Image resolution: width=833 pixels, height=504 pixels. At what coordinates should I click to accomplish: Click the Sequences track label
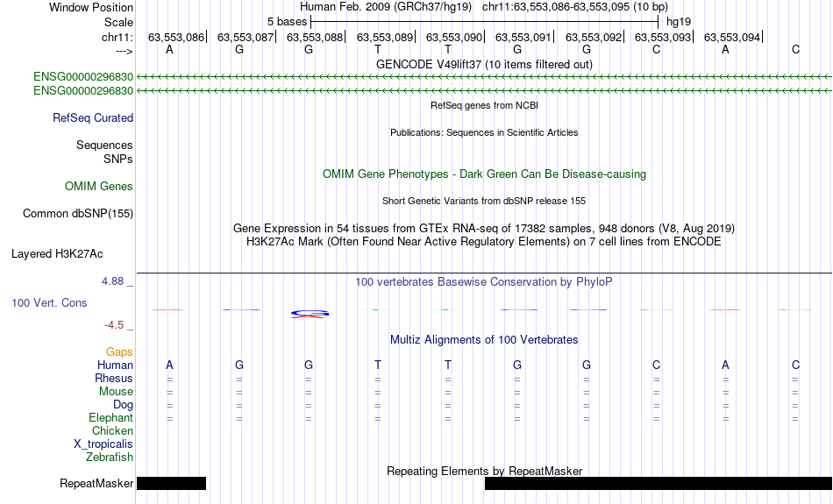pos(104,145)
